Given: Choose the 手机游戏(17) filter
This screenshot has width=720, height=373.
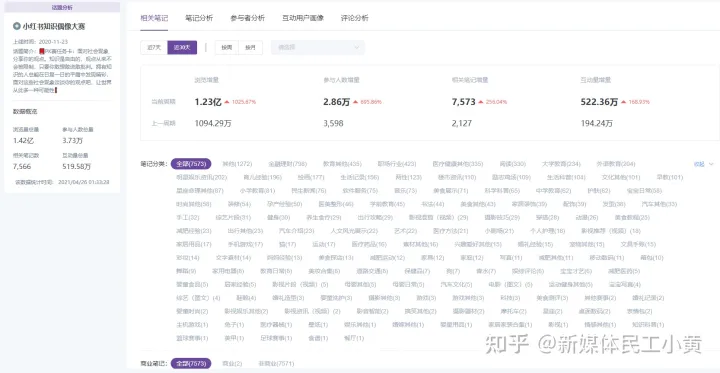Looking at the screenshot, I should point(245,244).
